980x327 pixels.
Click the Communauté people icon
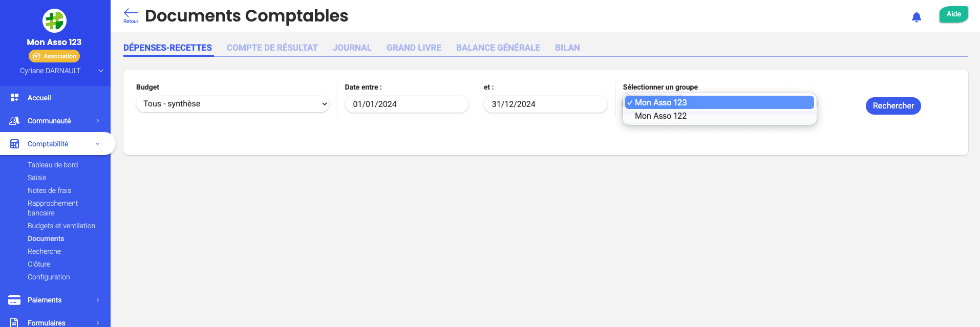[14, 121]
